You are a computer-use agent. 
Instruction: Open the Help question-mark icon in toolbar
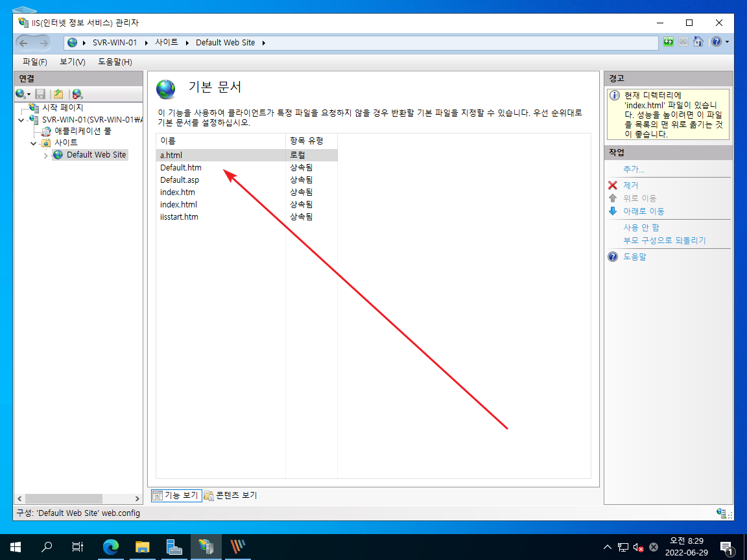click(717, 42)
